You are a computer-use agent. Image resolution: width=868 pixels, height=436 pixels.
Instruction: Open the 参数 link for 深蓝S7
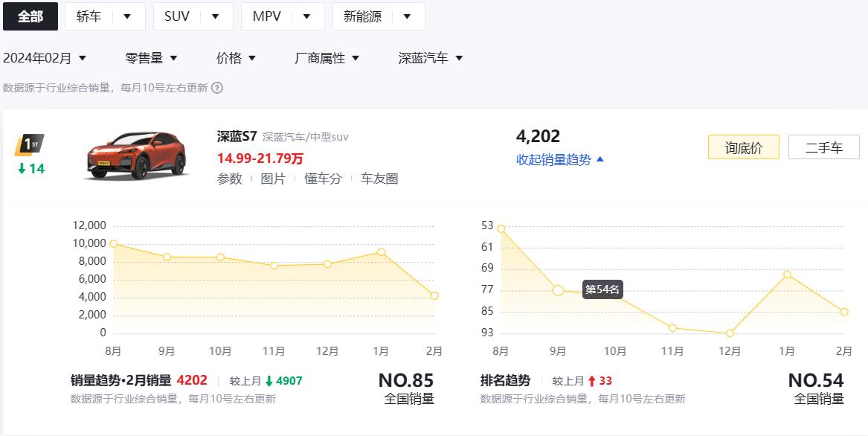pos(230,179)
